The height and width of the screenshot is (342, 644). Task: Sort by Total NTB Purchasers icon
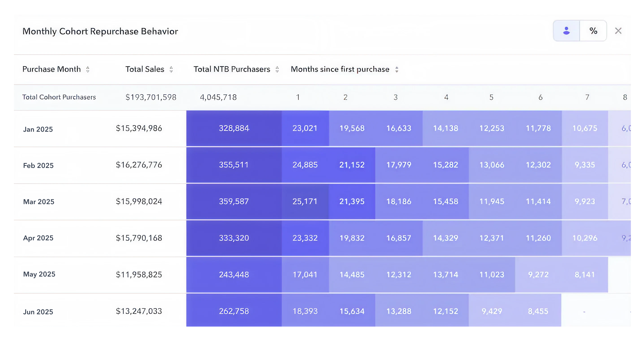click(277, 69)
